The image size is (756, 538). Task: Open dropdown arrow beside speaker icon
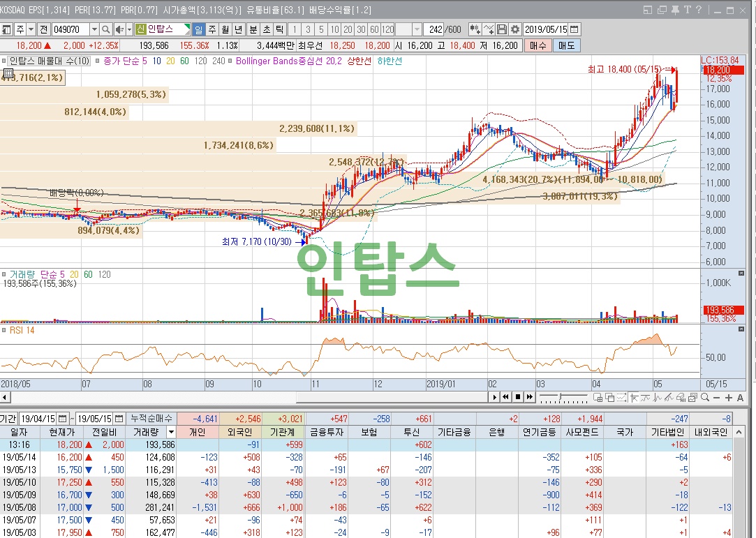129,29
